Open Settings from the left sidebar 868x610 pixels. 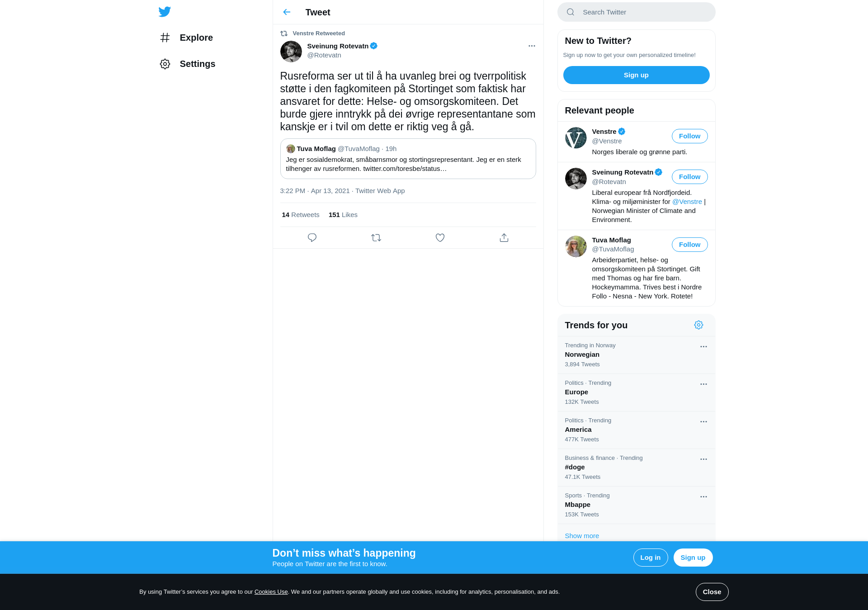pos(188,64)
